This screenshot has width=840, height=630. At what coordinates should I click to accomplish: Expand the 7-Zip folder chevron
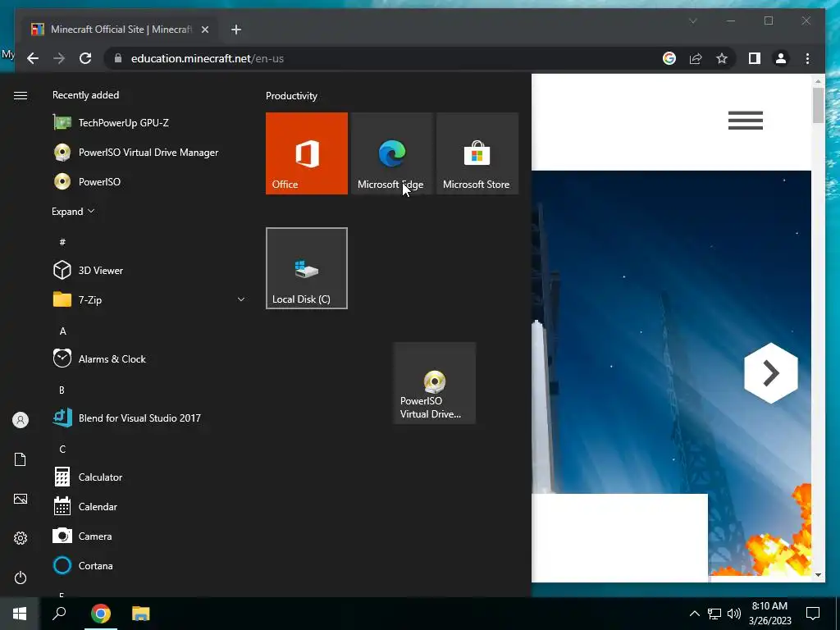241,299
